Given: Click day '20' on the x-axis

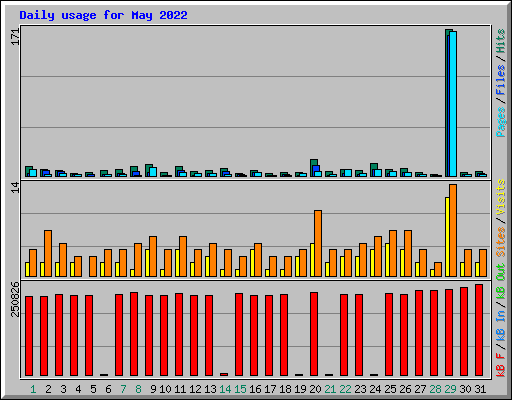Looking at the screenshot, I should (x=315, y=389).
